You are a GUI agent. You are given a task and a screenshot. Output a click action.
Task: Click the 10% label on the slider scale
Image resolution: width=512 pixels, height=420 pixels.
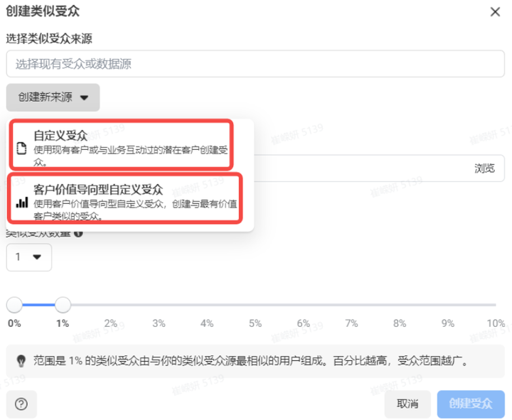(x=496, y=323)
